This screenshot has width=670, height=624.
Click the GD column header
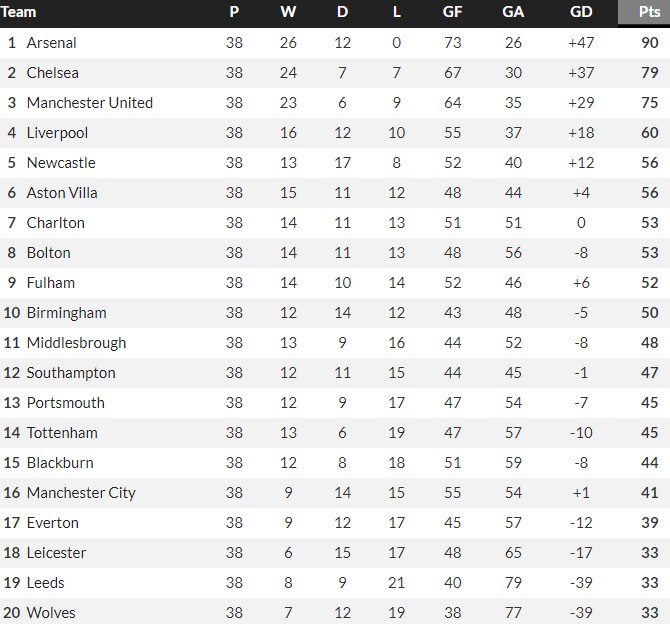point(580,12)
